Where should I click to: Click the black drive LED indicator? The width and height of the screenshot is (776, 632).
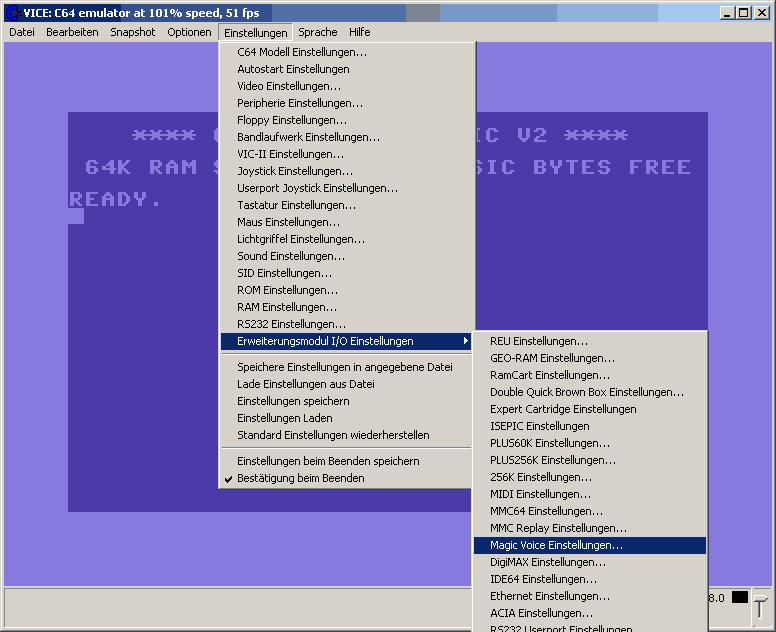coord(739,597)
